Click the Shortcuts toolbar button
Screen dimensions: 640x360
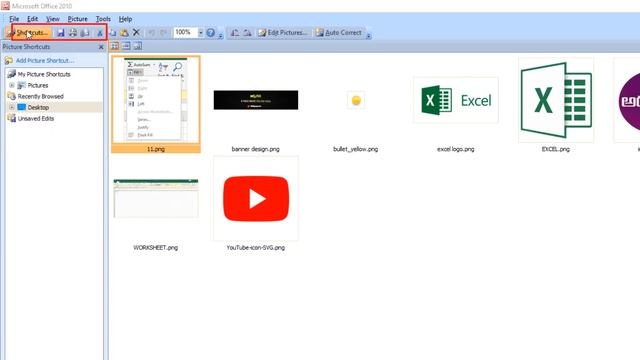(29, 33)
